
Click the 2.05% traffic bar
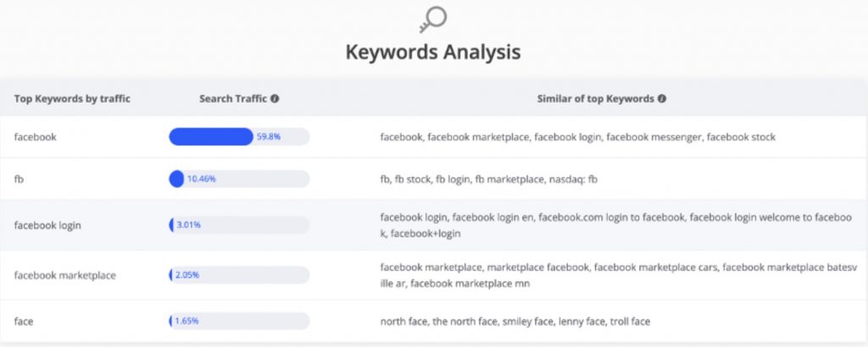click(x=239, y=275)
